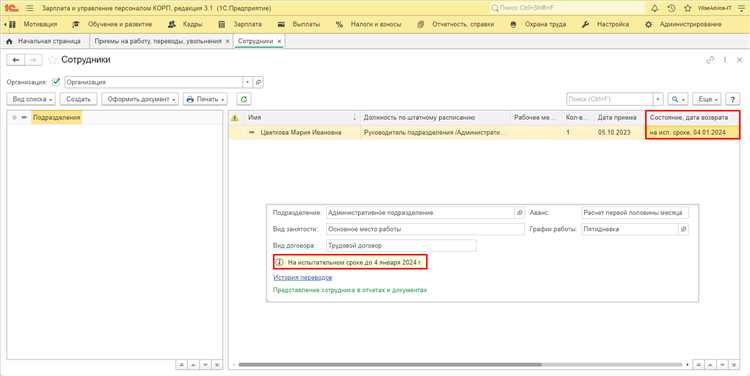Open the Вид списка dropdown
Screen dimensions: 750x376
[x=32, y=99]
